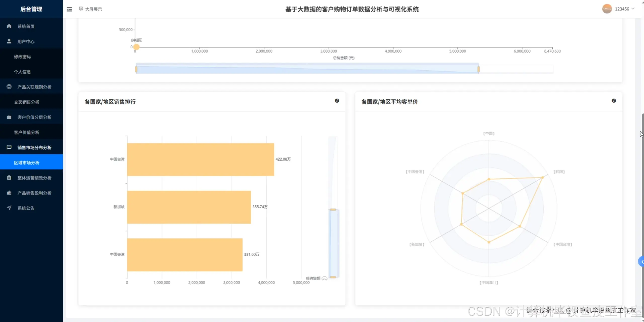Collapse the 用户中心 sidebar section

26,42
